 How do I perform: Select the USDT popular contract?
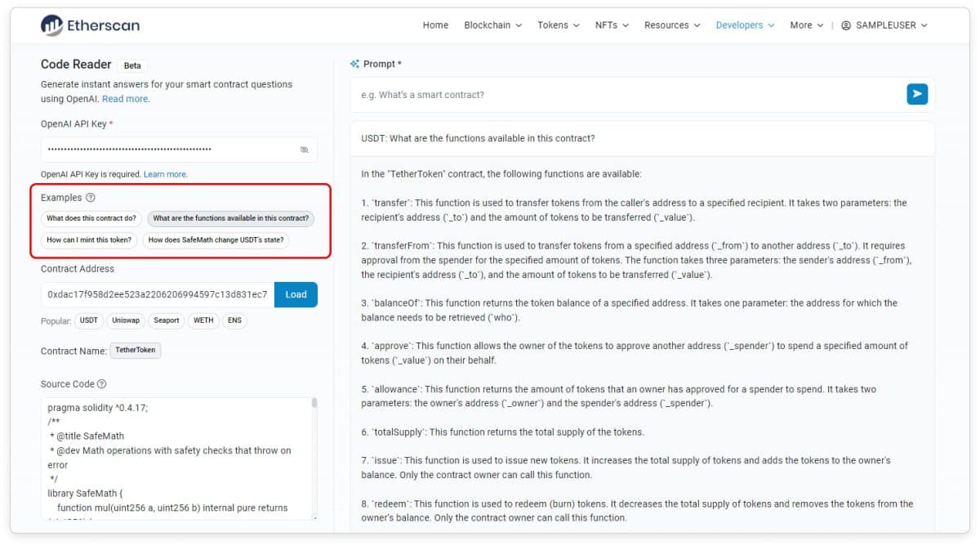pyautogui.click(x=87, y=320)
